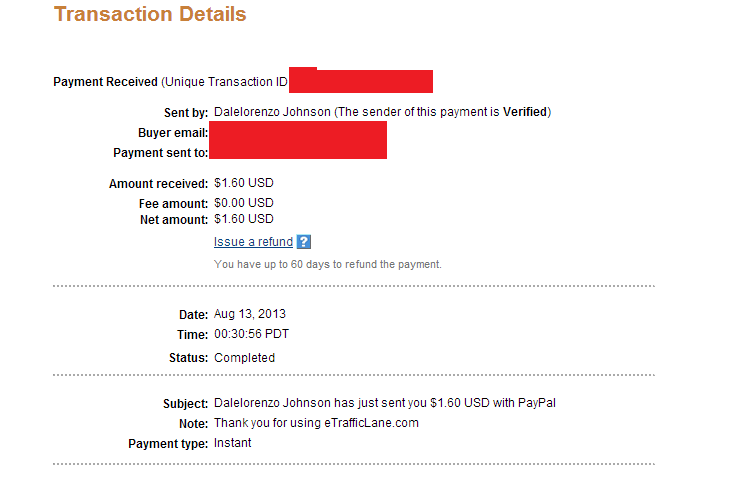Click the Amount received value $1.60 USD
Screen dimensions: 742x491
244,183
